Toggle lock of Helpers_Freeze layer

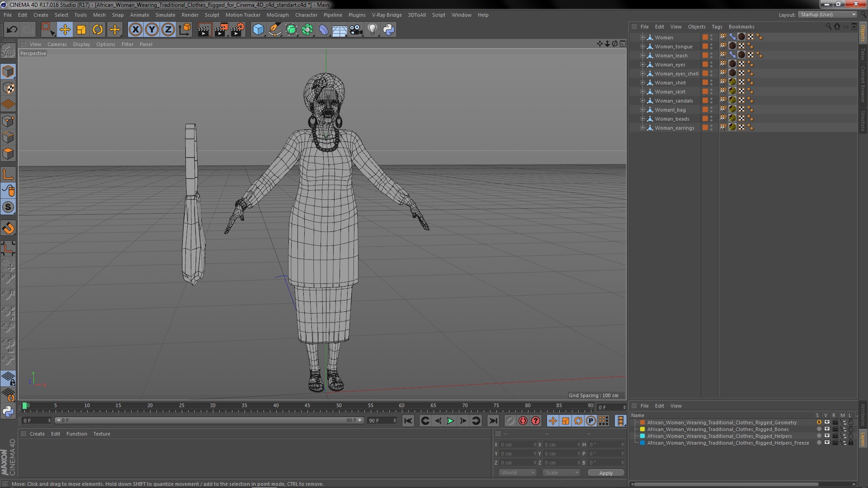[x=851, y=443]
